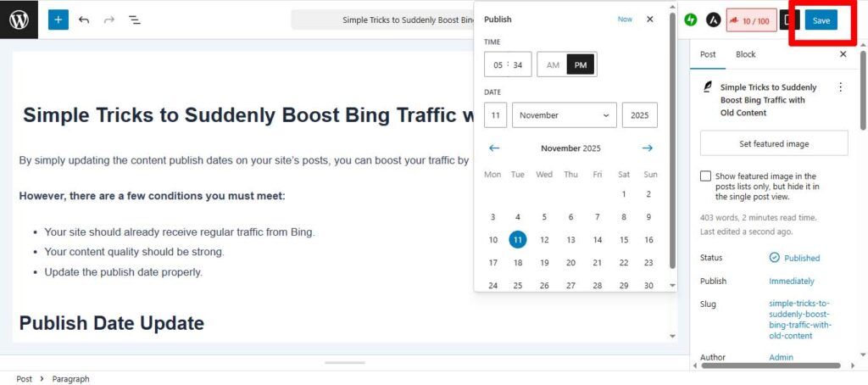Click the green Jetpack lightning icon
The image size is (868, 385).
point(691,20)
